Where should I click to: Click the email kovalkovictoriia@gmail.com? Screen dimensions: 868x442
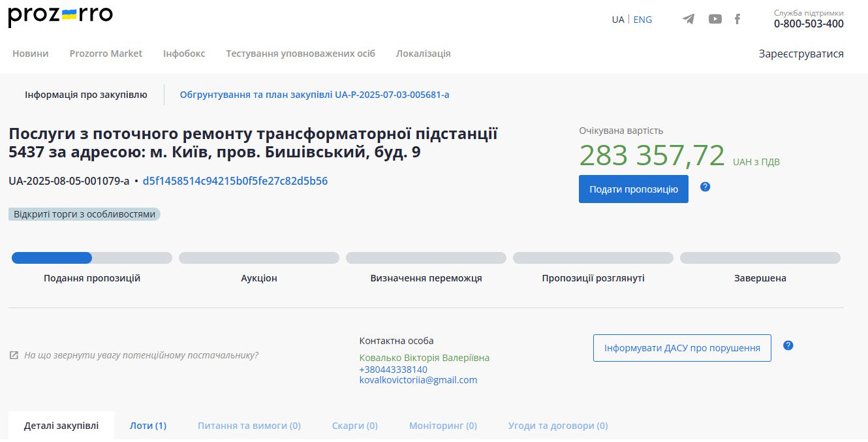418,380
